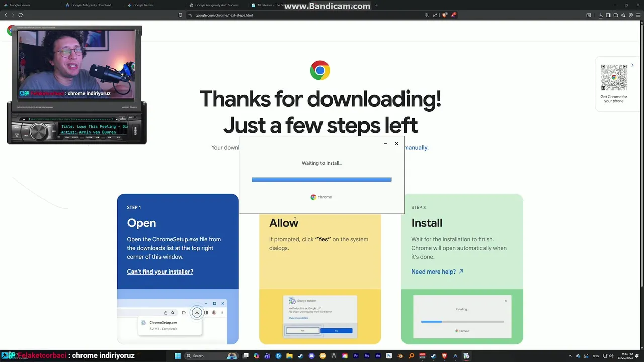Open File Explorer from taskbar

(x=289, y=356)
